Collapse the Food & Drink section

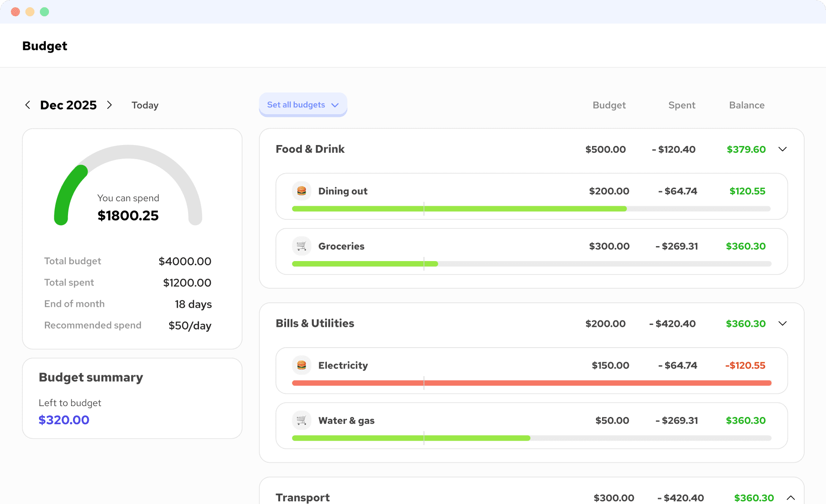click(x=783, y=149)
